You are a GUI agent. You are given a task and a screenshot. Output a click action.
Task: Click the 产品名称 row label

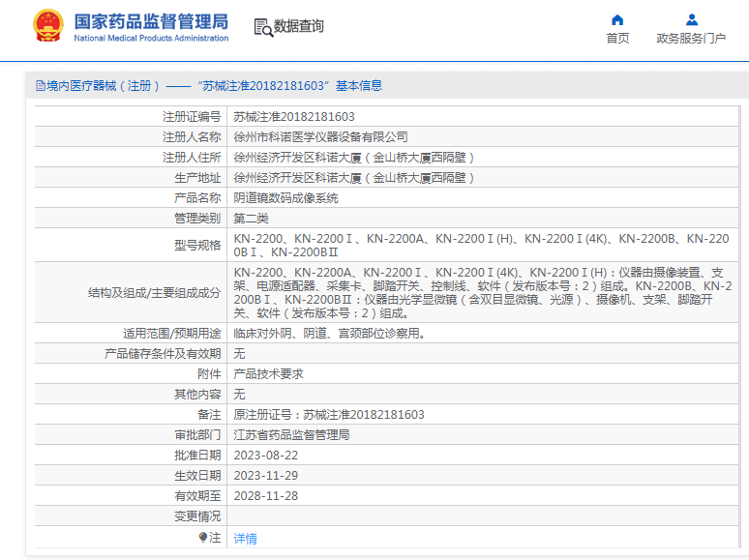tap(197, 198)
